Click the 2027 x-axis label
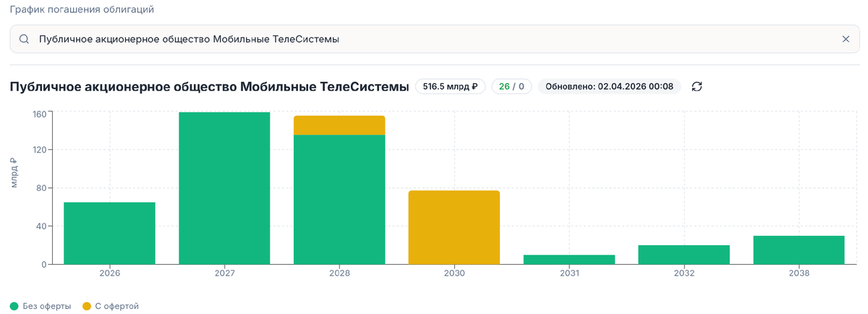The width and height of the screenshot is (868, 314). tap(224, 273)
